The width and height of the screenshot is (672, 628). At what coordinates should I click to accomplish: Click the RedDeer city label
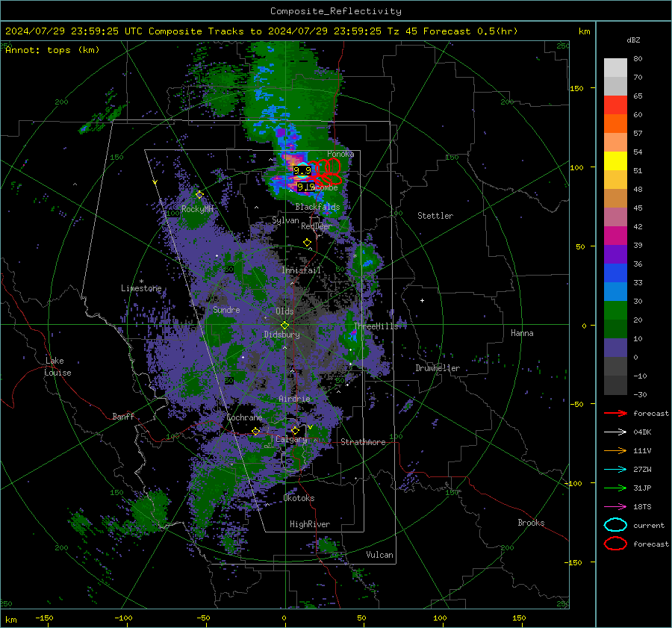[x=317, y=226]
